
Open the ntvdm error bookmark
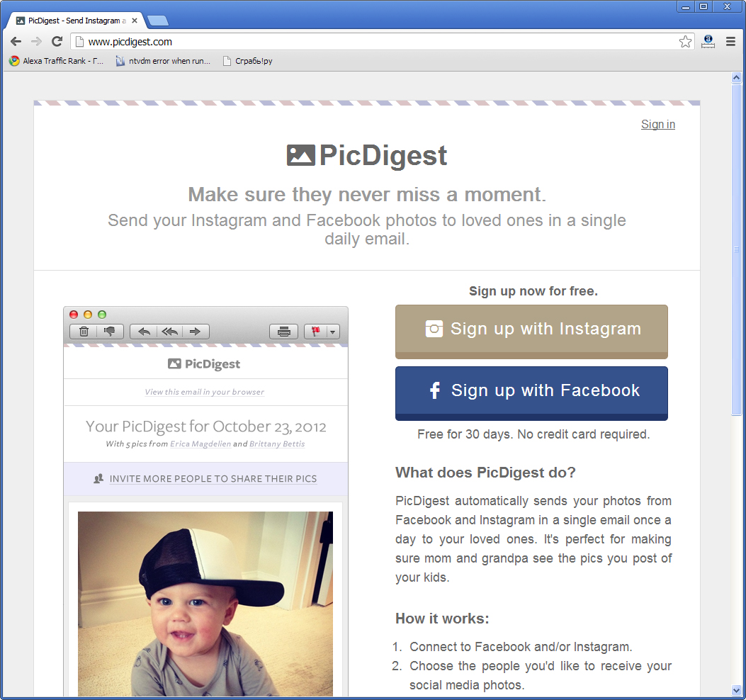(x=163, y=61)
